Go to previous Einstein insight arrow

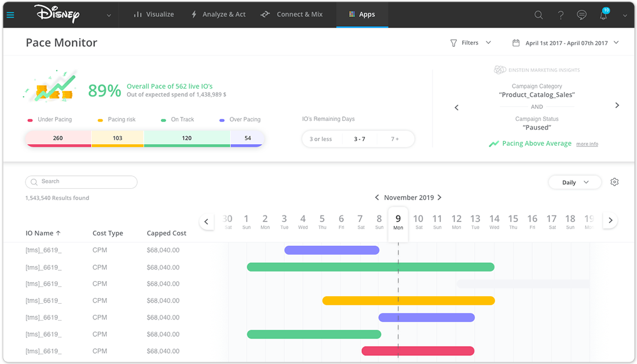(456, 108)
